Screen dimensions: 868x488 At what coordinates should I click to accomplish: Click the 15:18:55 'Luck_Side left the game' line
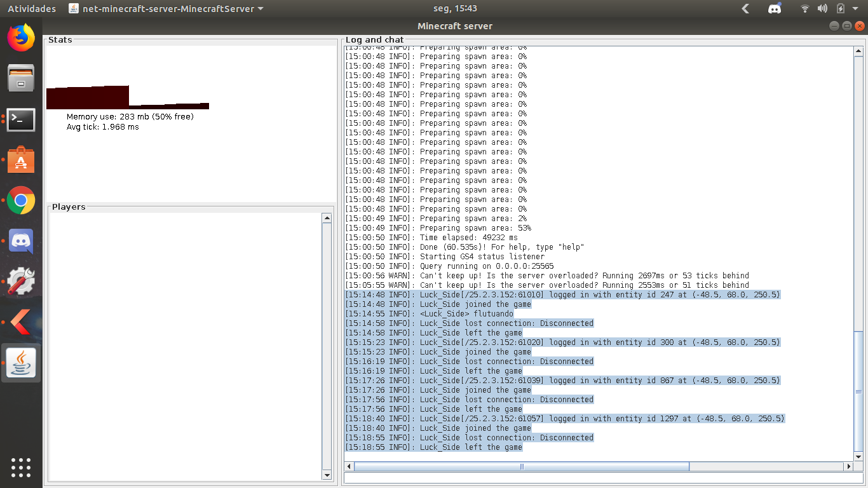pos(433,447)
